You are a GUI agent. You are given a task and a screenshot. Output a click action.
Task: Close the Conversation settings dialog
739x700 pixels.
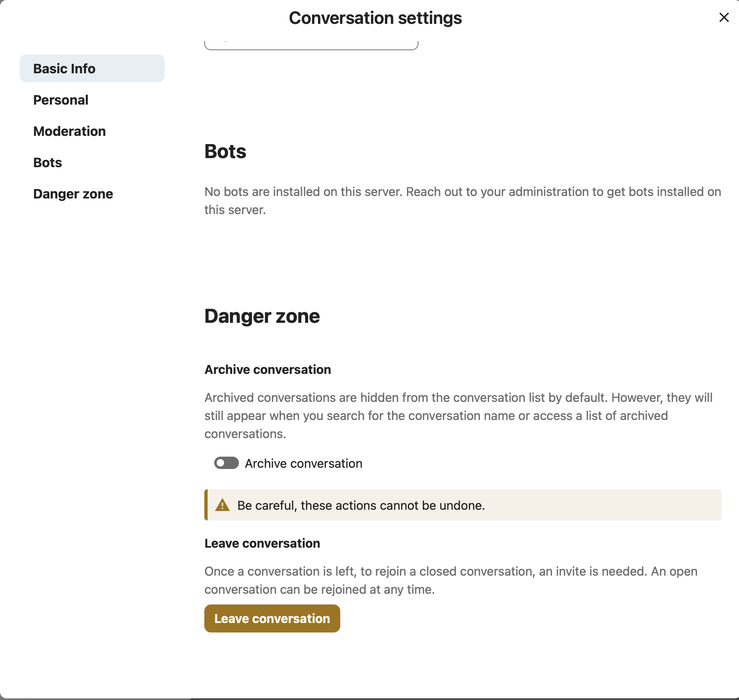(x=723, y=17)
